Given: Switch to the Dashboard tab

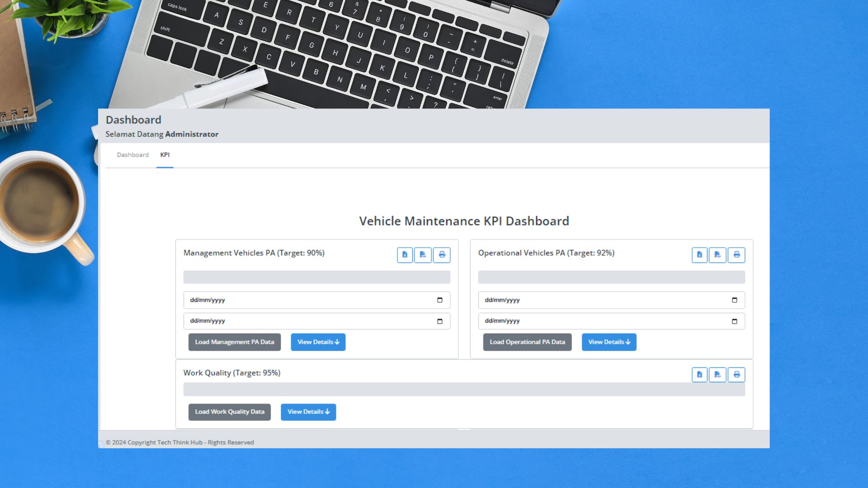Looking at the screenshot, I should 132,155.
